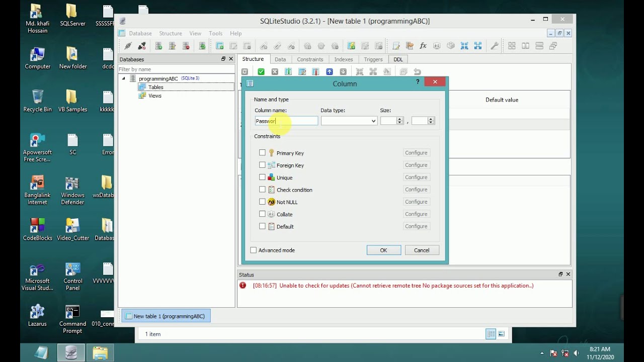The width and height of the screenshot is (644, 362).
Task: Click the first Size spinner arrows
Action: [x=400, y=121]
